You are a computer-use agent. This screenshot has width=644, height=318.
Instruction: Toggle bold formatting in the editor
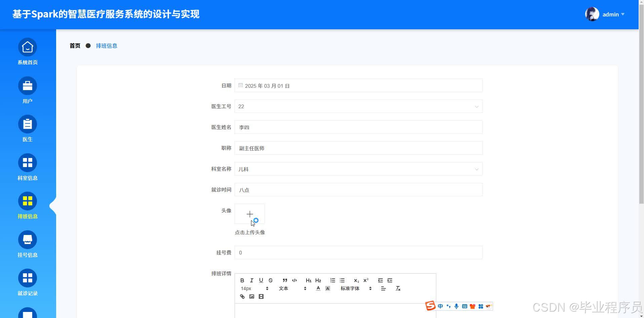[242, 280]
